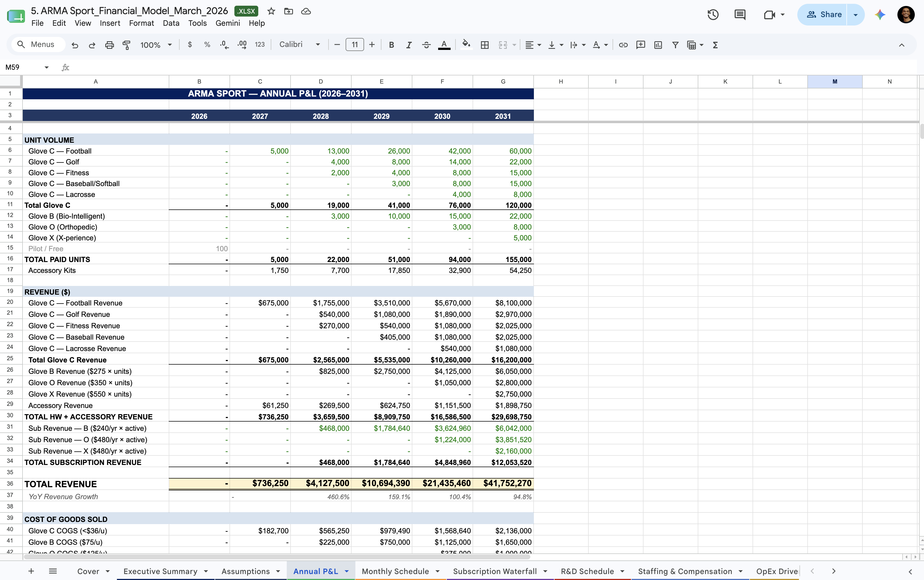Select column M header
Viewport: 924px width, 580px height.
835,81
